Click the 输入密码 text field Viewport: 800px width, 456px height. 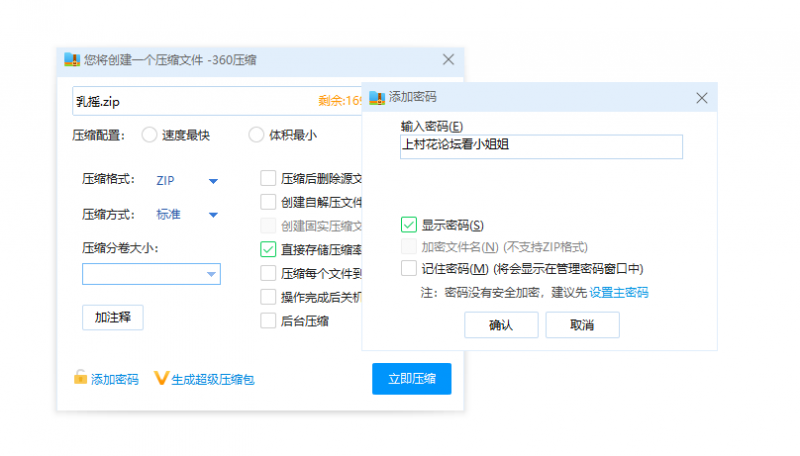tap(541, 146)
